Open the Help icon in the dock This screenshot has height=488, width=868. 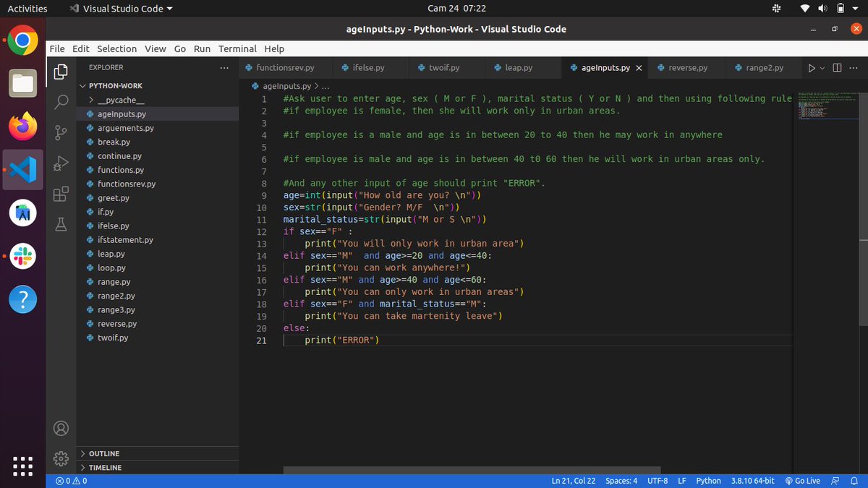pos(23,298)
